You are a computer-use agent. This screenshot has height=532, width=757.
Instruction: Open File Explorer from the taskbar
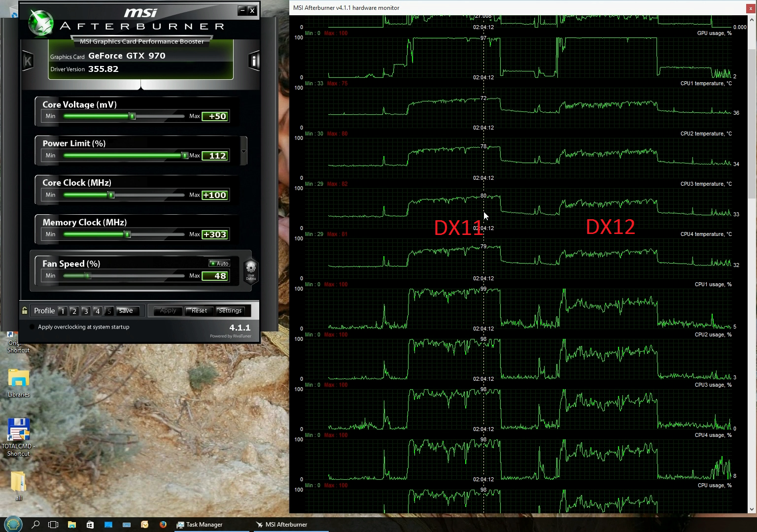click(x=71, y=525)
